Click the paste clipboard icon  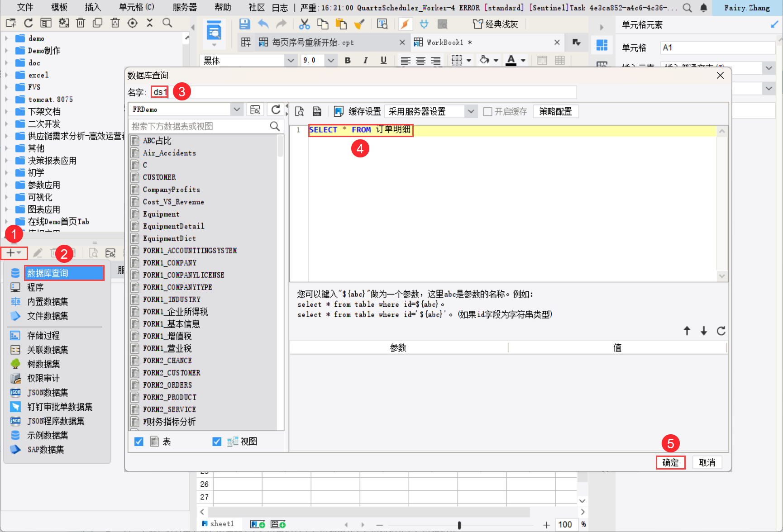pos(341,24)
